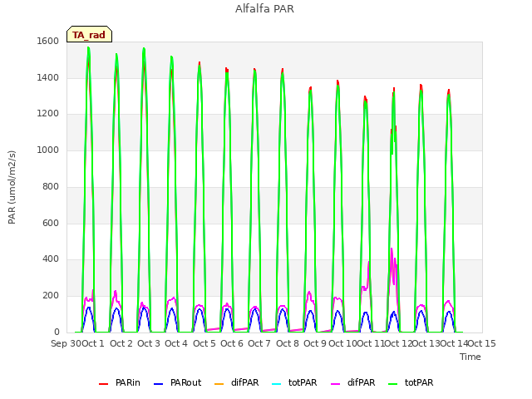This screenshot has height=399, width=532.
Task: Click the 1400 y-axis tick label
Action: 48,77
